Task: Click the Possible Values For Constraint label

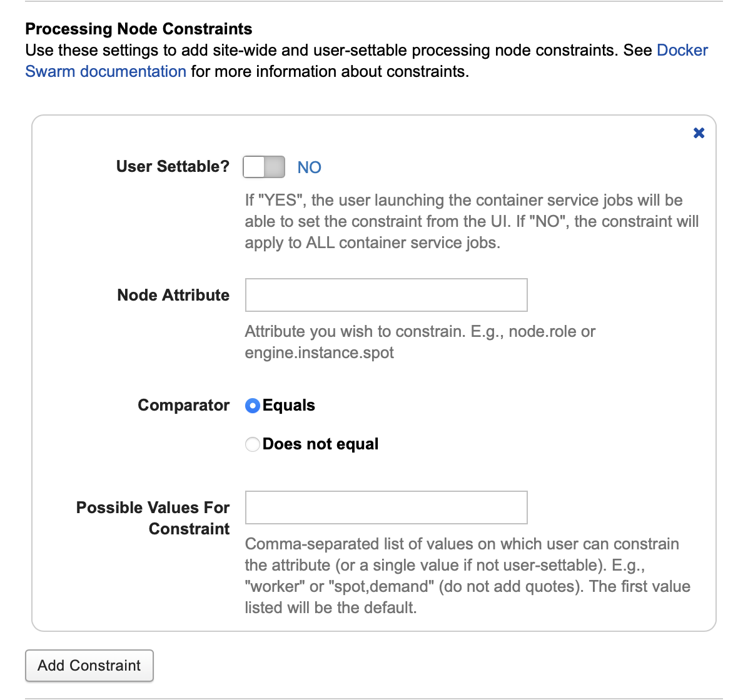Action: 153,518
